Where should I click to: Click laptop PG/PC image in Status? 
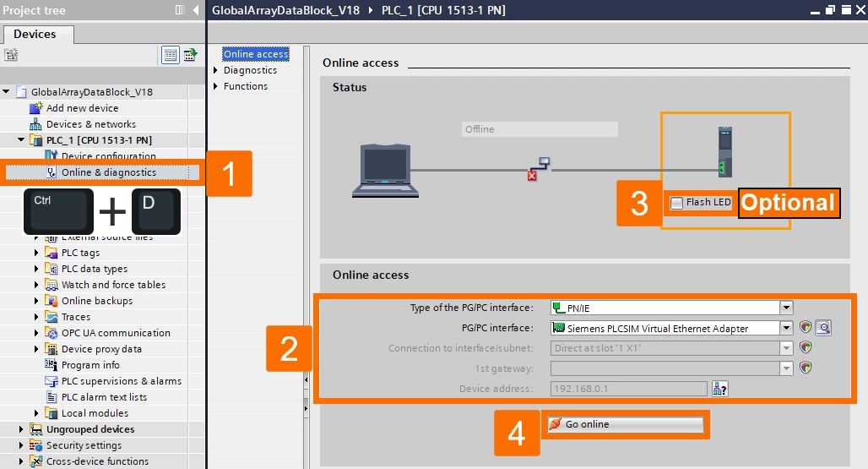coord(385,170)
